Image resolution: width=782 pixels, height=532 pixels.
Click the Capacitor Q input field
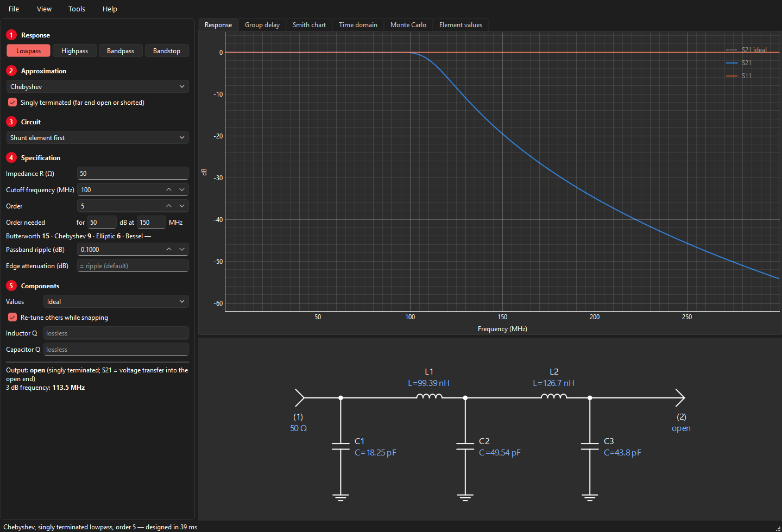[116, 349]
